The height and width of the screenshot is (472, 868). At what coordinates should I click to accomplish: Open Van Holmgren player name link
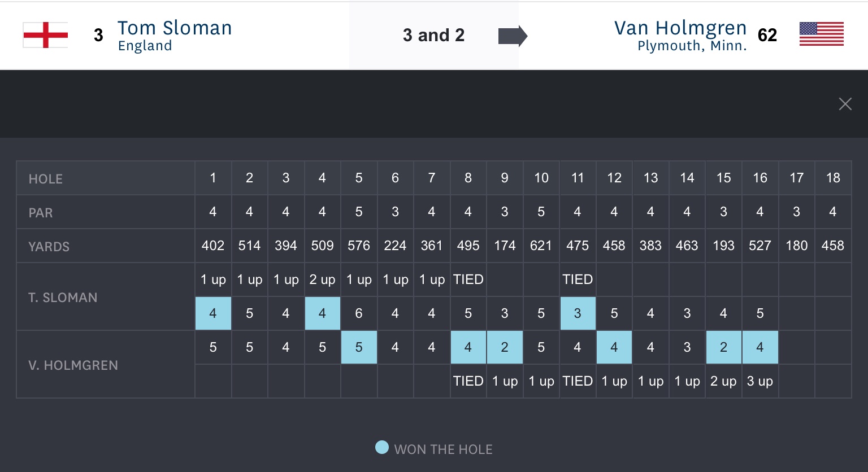coord(680,28)
